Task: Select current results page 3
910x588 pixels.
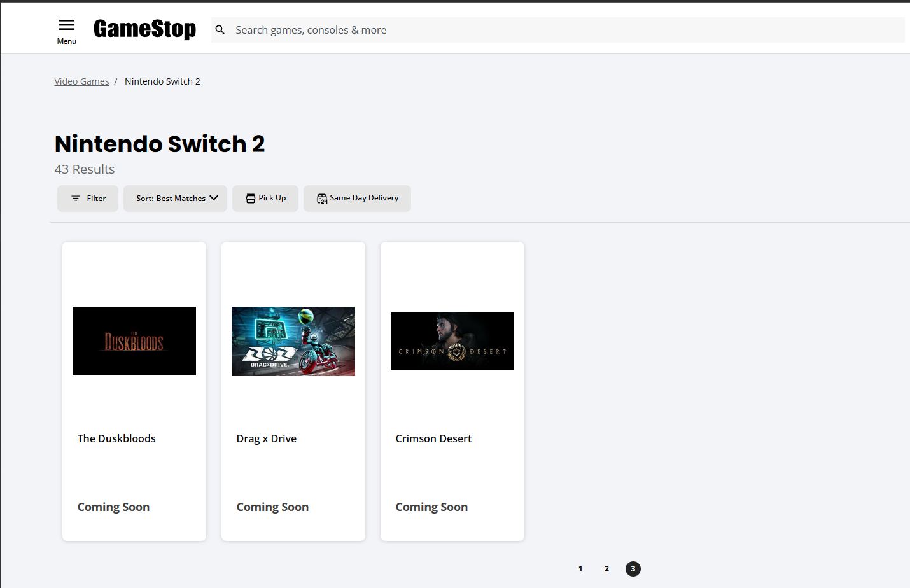Action: [633, 569]
